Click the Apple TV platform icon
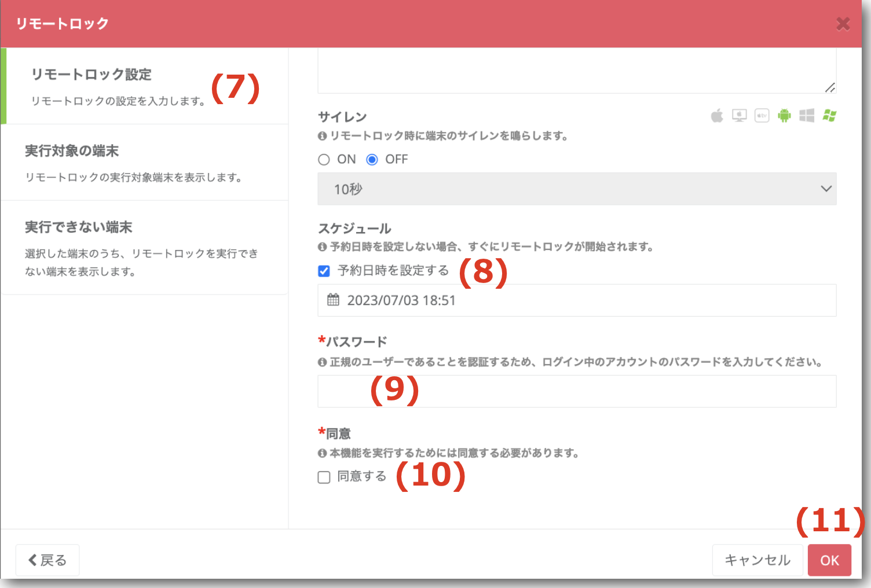This screenshot has width=871, height=588. click(762, 116)
